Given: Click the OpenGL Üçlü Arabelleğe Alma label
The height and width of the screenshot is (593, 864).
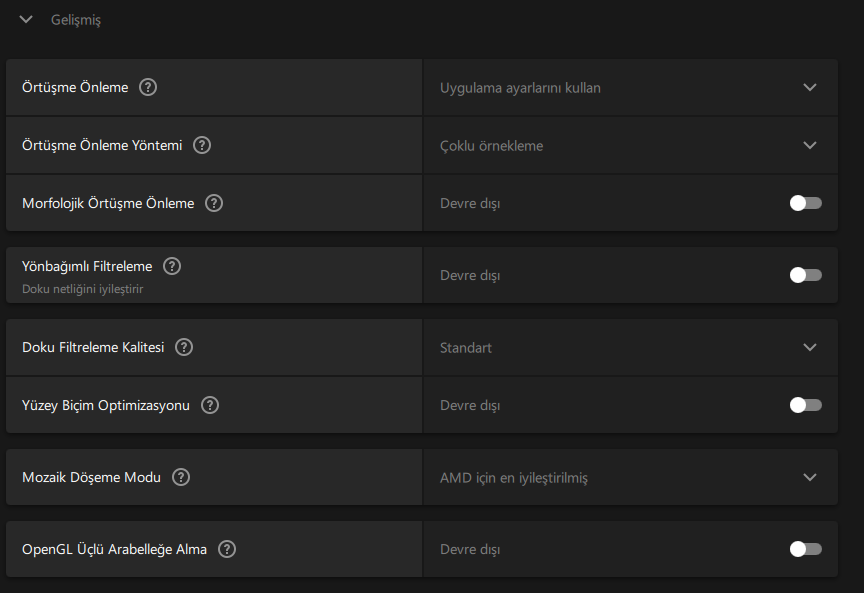Looking at the screenshot, I should (x=115, y=549).
